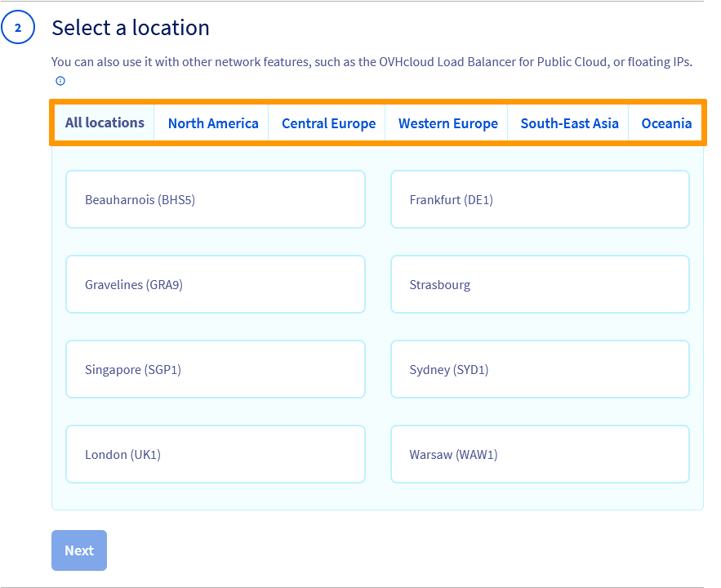721x588 pixels.
Task: Click the "floating IPs" text
Action: [659, 62]
